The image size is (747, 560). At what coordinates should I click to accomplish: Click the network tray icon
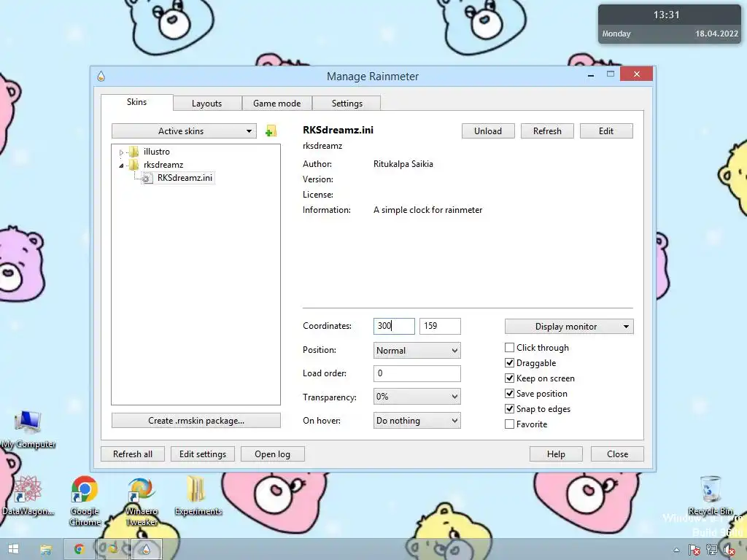tap(711, 550)
